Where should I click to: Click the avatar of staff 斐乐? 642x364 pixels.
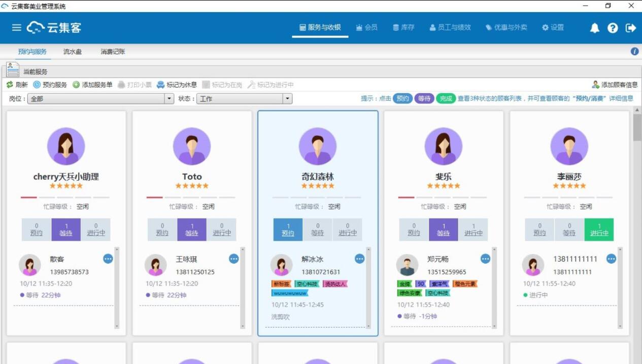444,147
